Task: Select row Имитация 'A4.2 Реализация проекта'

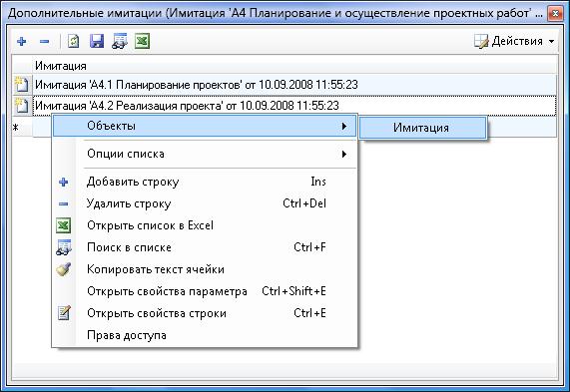Action: (x=294, y=106)
